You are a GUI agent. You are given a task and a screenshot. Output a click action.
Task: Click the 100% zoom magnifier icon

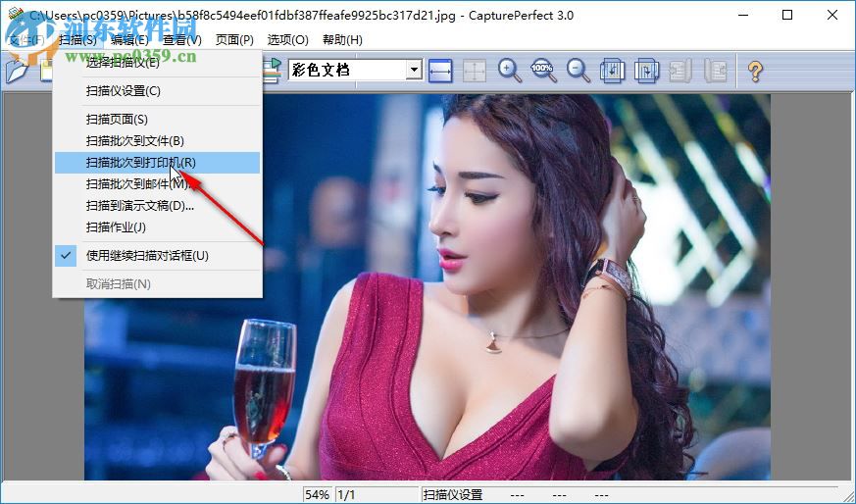coord(543,71)
